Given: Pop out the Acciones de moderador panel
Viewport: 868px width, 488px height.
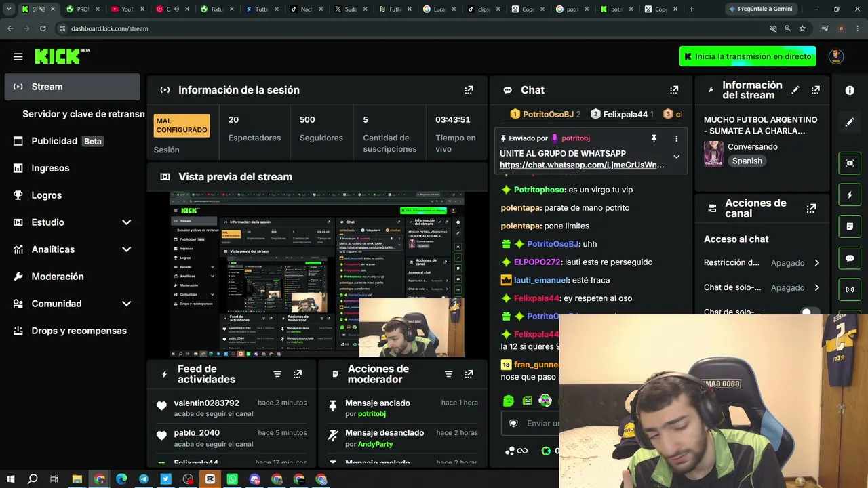Looking at the screenshot, I should 469,374.
